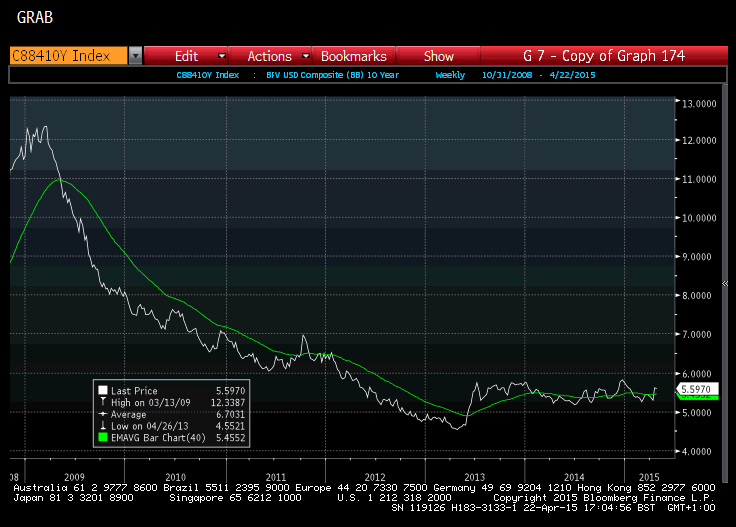Click the 4/22/2015 end date
The height and width of the screenshot is (527, 736).
(x=573, y=75)
